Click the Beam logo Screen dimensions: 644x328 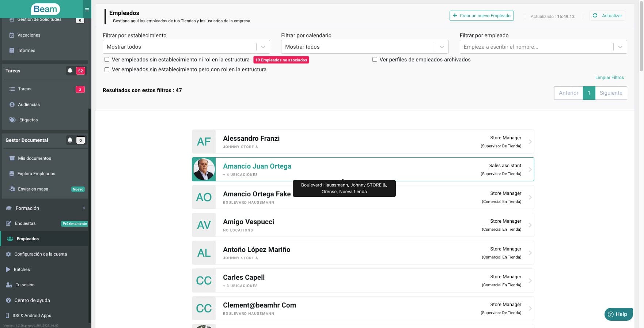click(45, 9)
